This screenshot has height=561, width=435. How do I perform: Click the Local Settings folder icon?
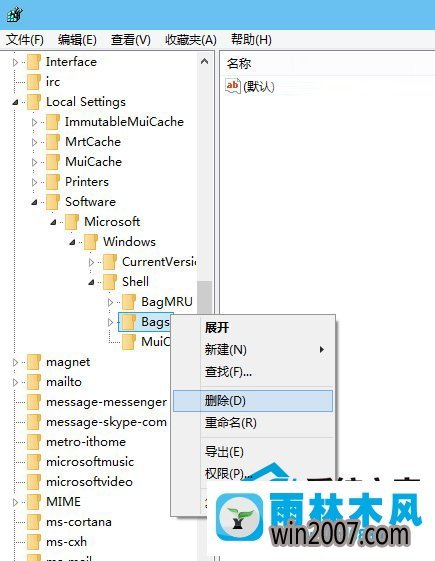(x=34, y=102)
